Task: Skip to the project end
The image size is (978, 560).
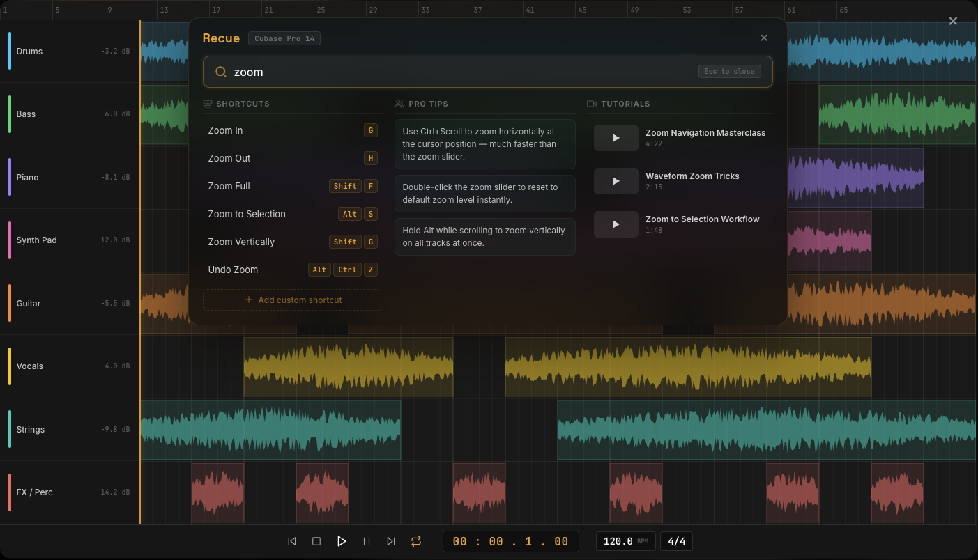Action: [390, 541]
